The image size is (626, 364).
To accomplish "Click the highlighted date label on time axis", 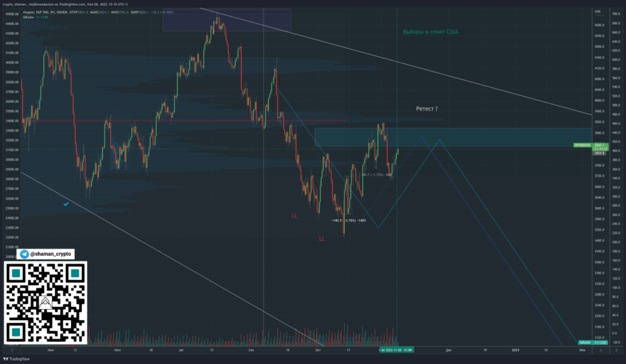I will [x=396, y=350].
